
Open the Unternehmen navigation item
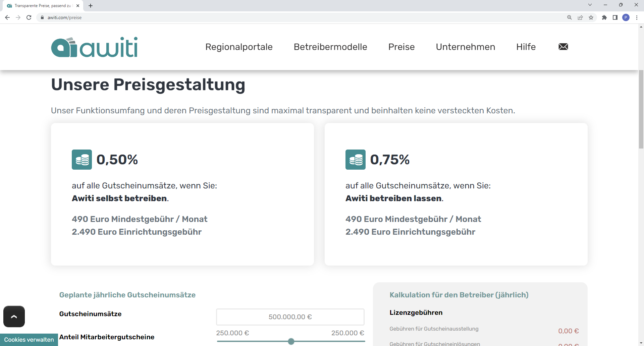(x=465, y=47)
